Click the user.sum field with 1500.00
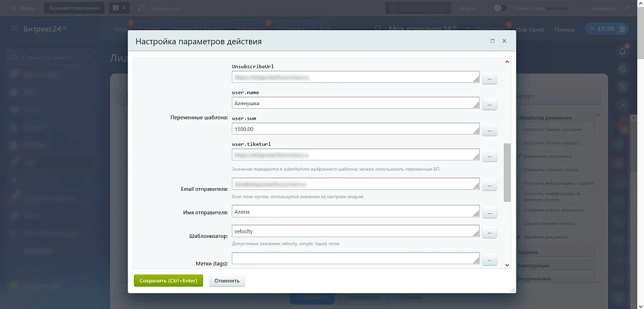644x309 pixels. (356, 128)
